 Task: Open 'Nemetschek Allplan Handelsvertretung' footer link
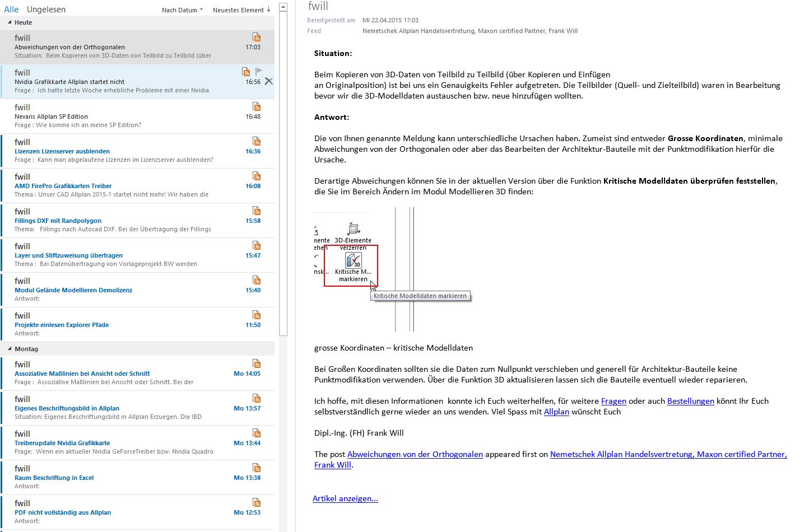click(668, 454)
